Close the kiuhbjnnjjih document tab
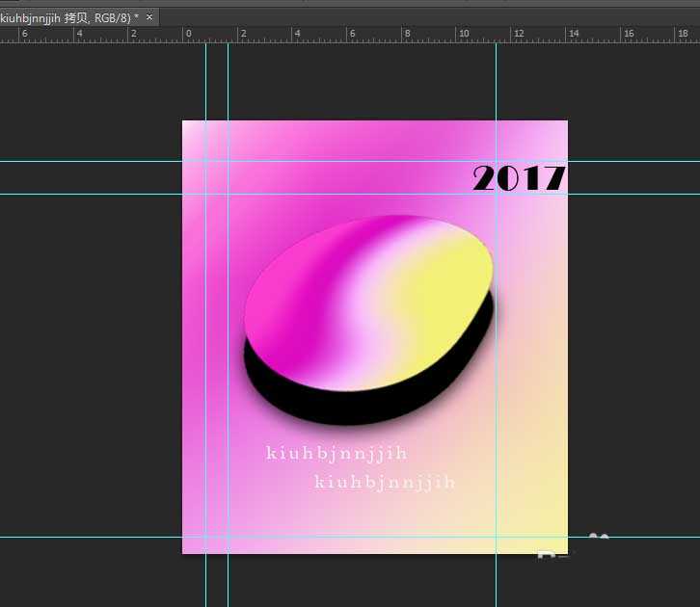 (x=149, y=17)
